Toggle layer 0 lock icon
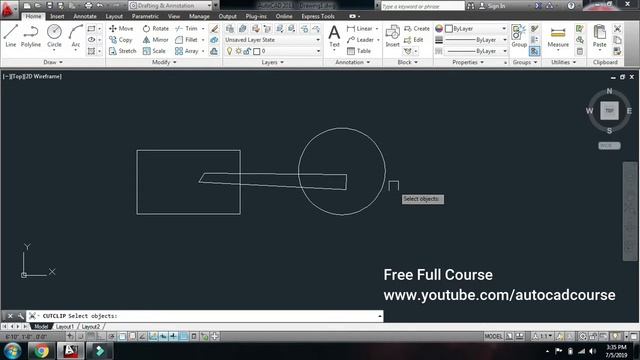 [x=247, y=51]
